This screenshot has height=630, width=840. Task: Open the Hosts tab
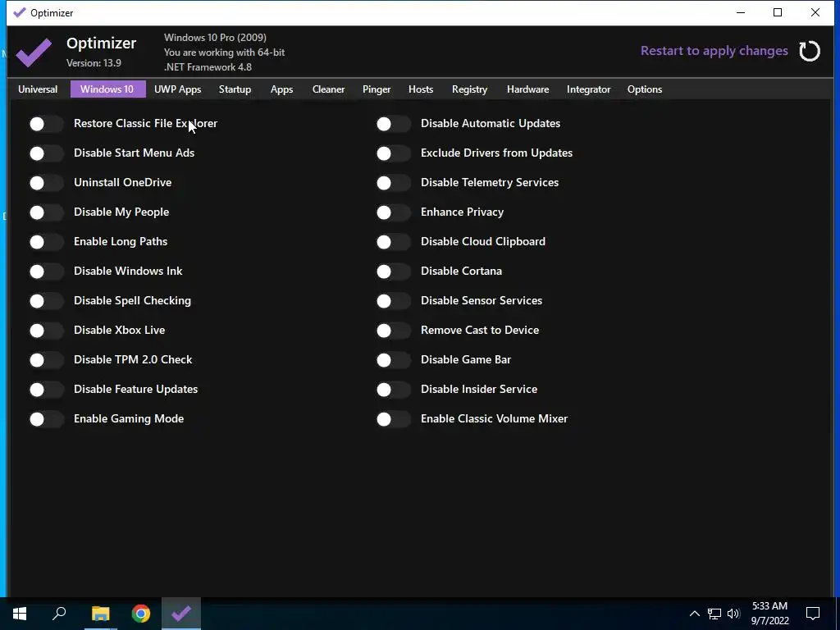(421, 89)
